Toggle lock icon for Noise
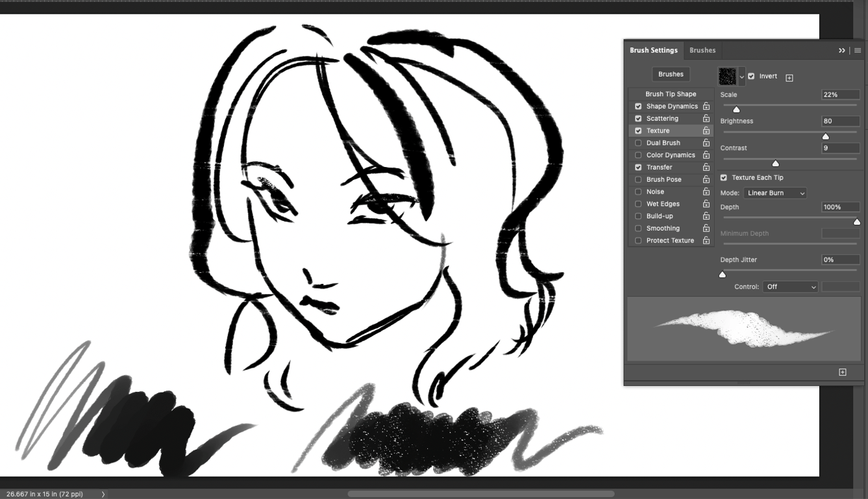The height and width of the screenshot is (499, 868). tap(706, 192)
